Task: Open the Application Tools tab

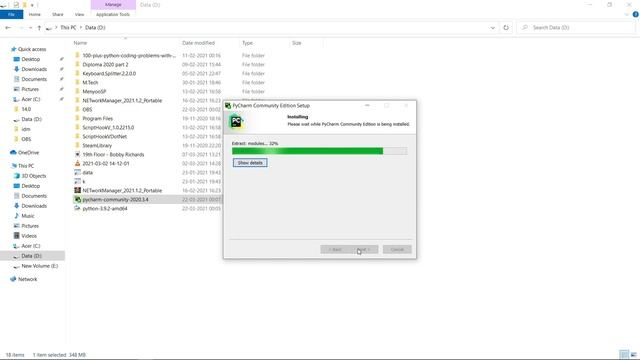Action: click(113, 14)
